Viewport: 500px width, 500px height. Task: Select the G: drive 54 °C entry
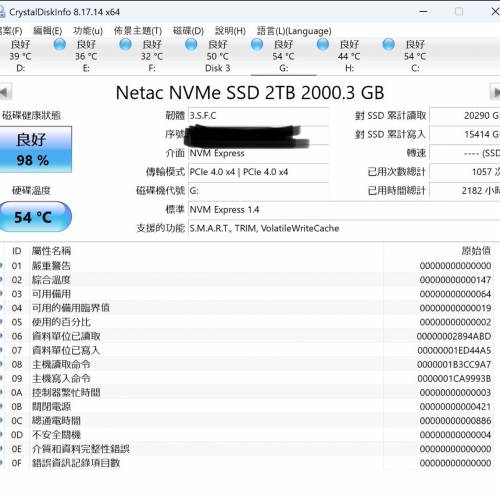click(x=283, y=56)
